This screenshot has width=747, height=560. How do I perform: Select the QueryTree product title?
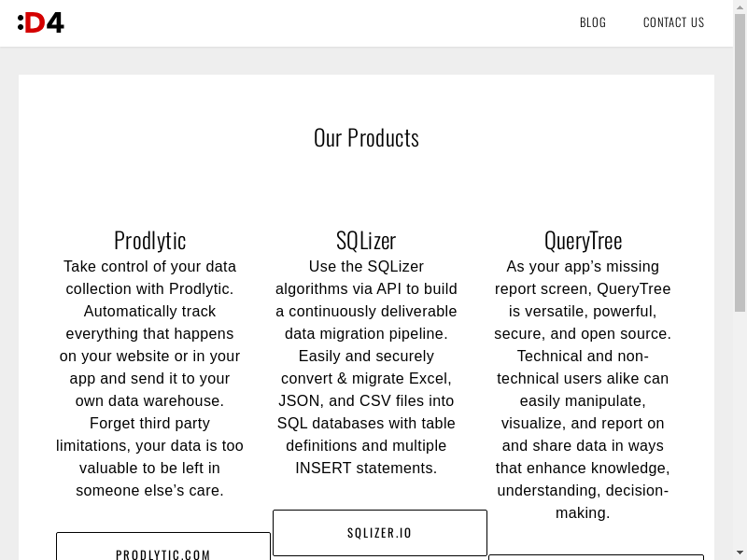point(583,240)
